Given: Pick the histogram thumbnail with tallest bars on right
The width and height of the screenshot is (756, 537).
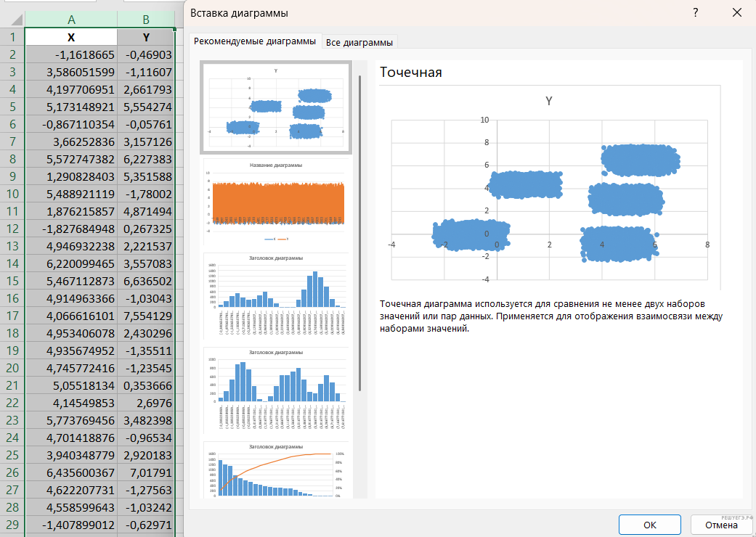Looking at the screenshot, I should click(x=276, y=295).
